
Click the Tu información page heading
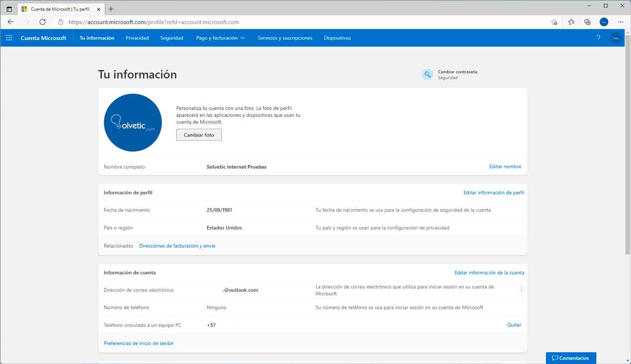[x=137, y=75]
